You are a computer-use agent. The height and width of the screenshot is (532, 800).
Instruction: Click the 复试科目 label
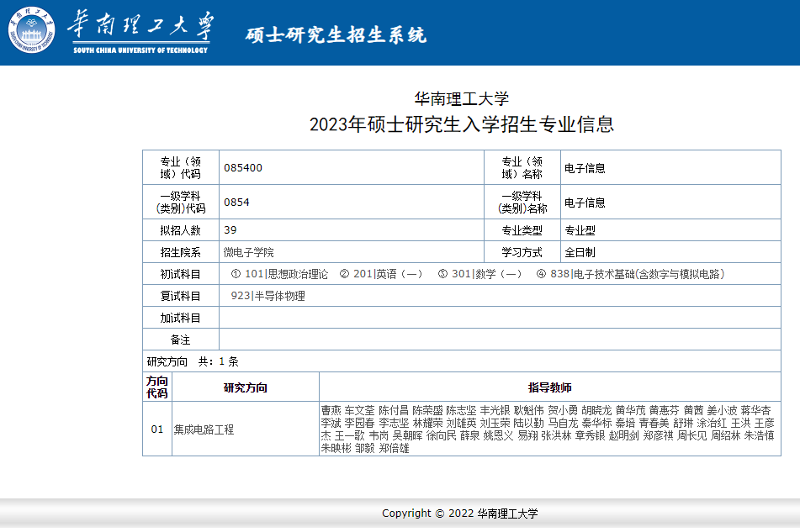181,296
